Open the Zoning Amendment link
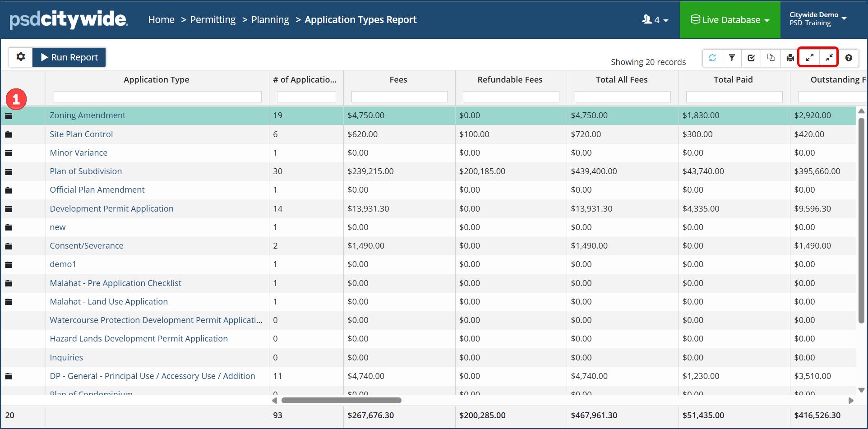The height and width of the screenshot is (429, 868). pos(88,115)
